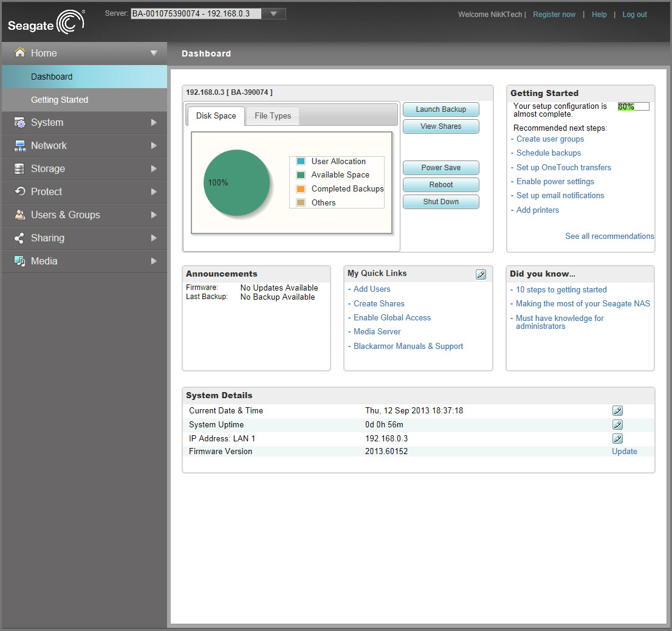This screenshot has width=672, height=631.
Task: Click the User Allocation blue legend swatch
Action: coord(301,161)
